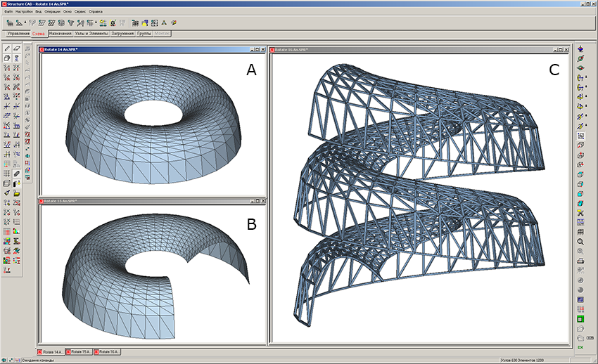Click the printer icon in right toolbar

click(x=580, y=261)
